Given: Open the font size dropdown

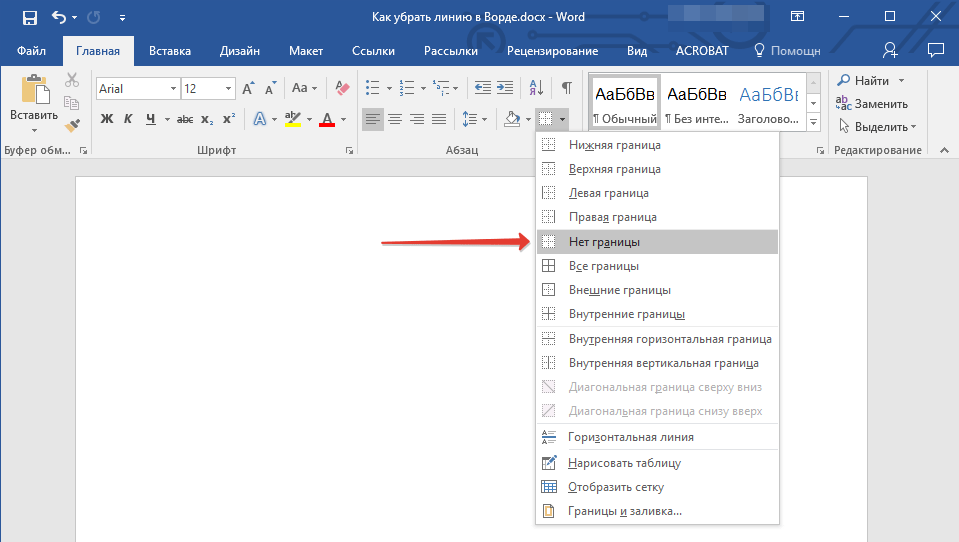Looking at the screenshot, I should click(228, 89).
